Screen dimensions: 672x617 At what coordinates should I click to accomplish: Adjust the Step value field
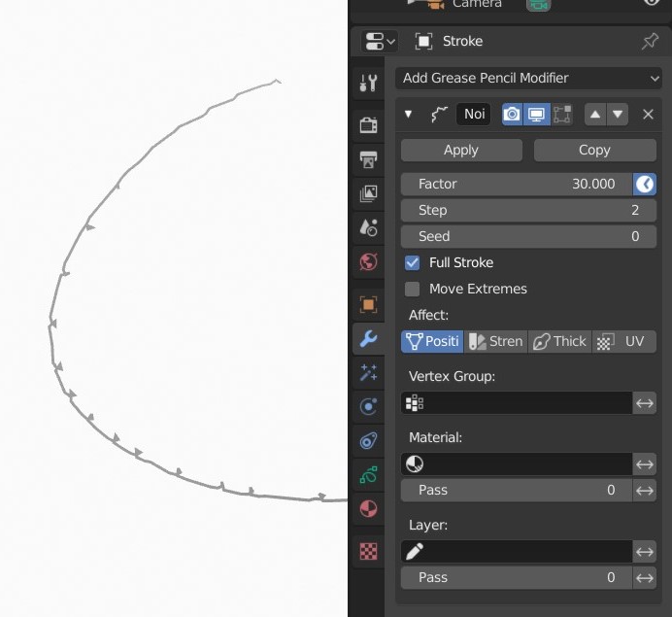click(x=528, y=210)
